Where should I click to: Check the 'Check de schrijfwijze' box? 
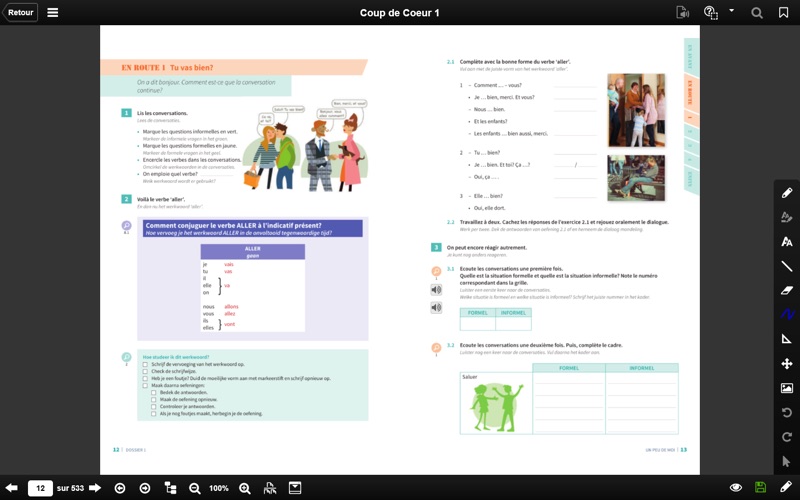(145, 371)
